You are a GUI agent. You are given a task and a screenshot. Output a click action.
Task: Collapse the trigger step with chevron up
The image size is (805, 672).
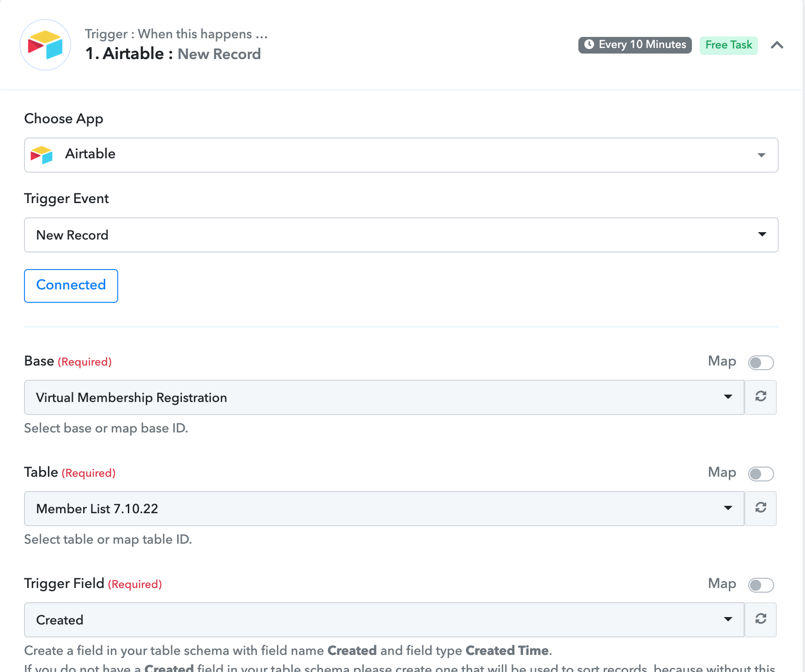tap(777, 45)
